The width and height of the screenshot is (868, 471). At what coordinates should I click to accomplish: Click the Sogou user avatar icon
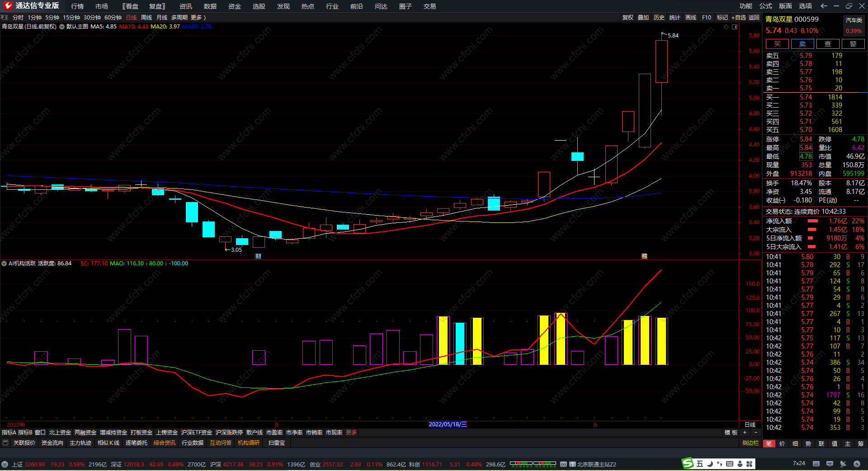(740, 464)
